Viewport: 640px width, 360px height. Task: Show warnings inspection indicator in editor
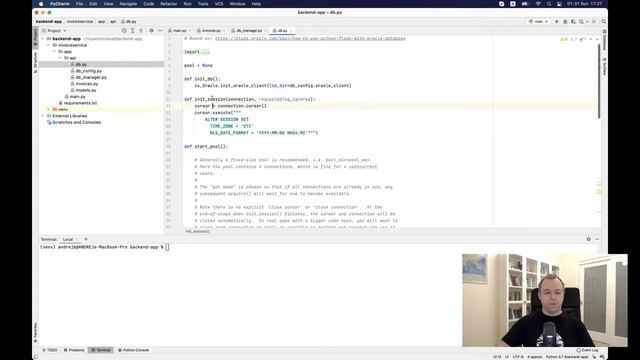pos(564,39)
